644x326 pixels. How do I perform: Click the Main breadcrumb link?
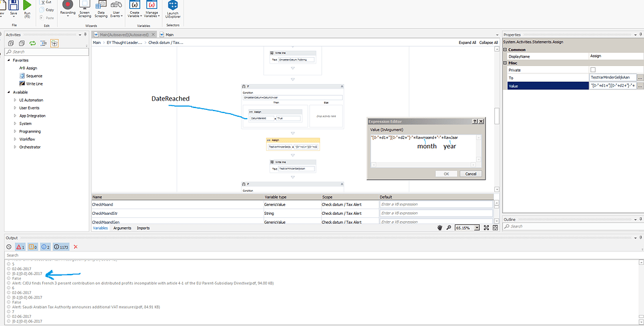pos(96,43)
